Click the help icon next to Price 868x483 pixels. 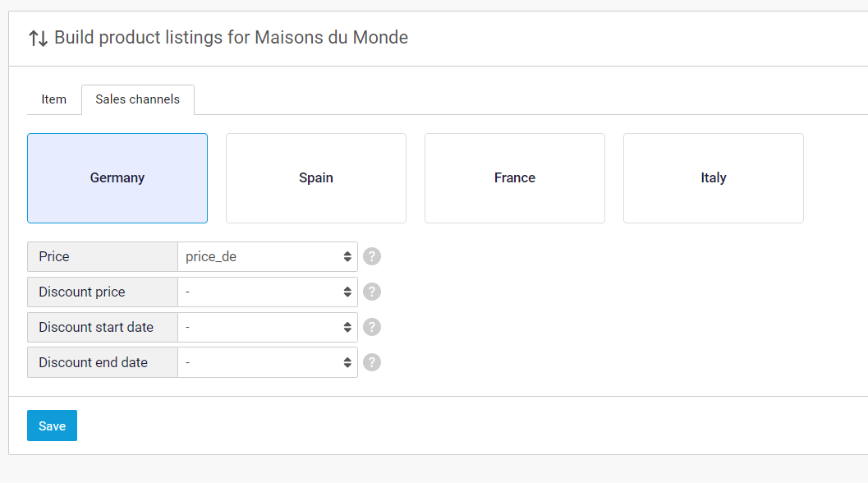(x=372, y=256)
